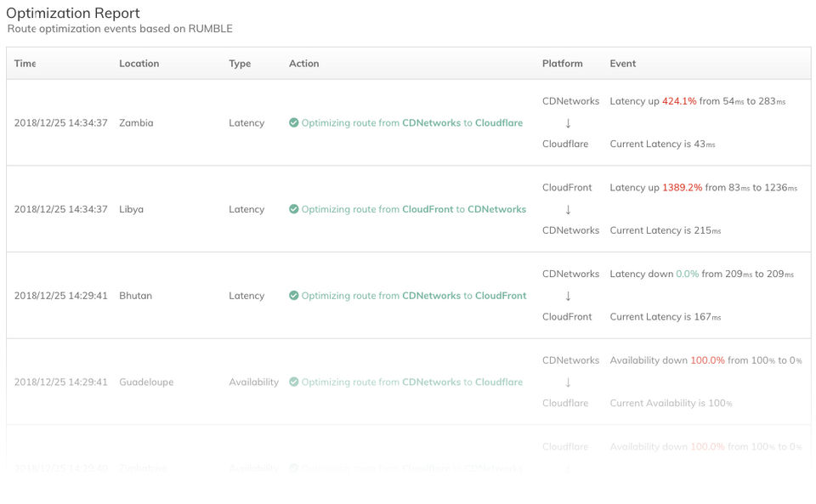
Task: Click the Libya row timestamp 2018/12/25 14:34:37
Action: (61, 209)
